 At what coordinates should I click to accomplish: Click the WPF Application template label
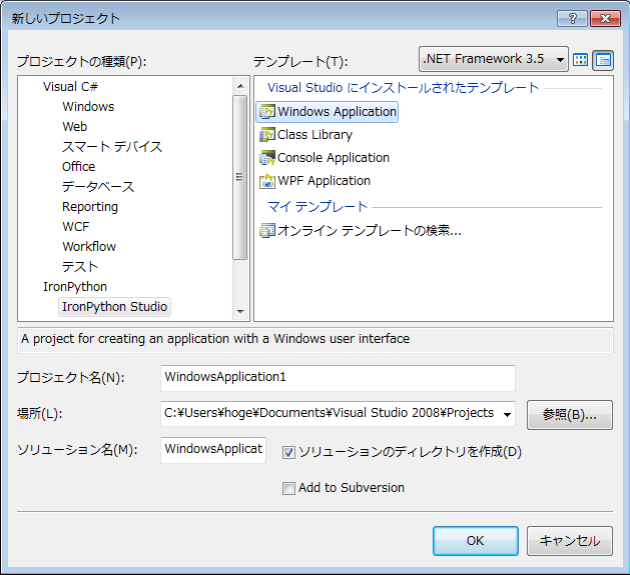(324, 181)
